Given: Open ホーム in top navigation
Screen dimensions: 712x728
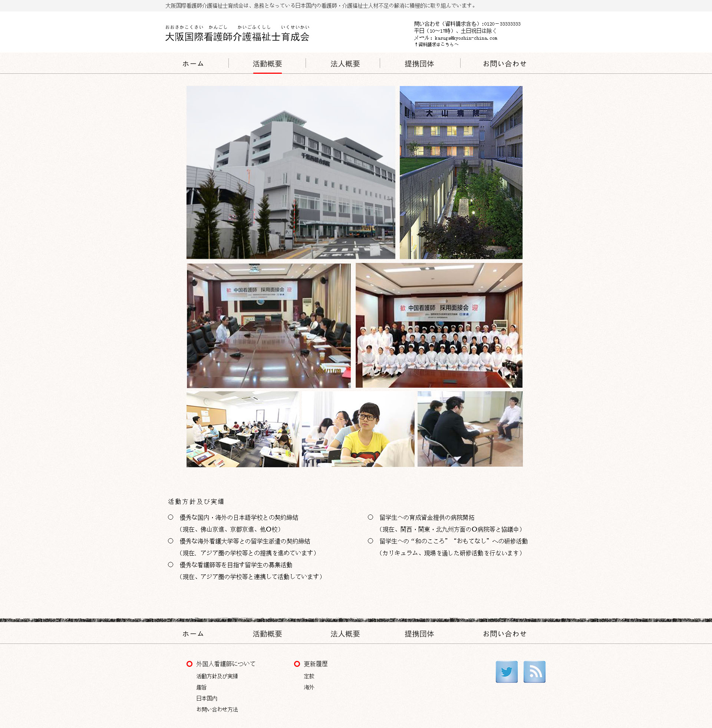Looking at the screenshot, I should (193, 64).
